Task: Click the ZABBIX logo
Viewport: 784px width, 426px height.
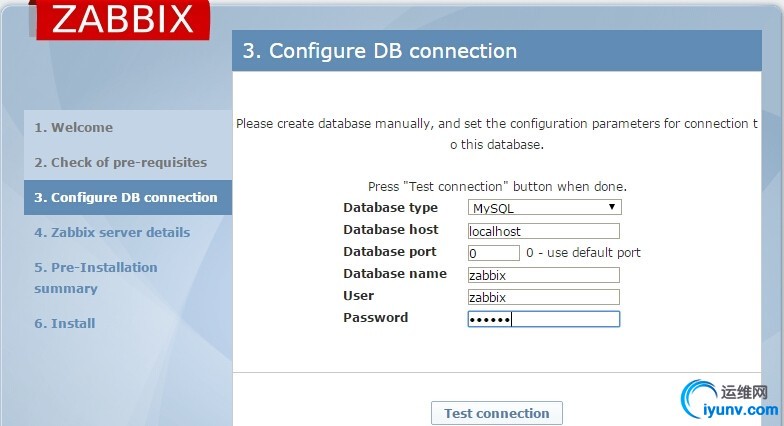Action: [122, 20]
